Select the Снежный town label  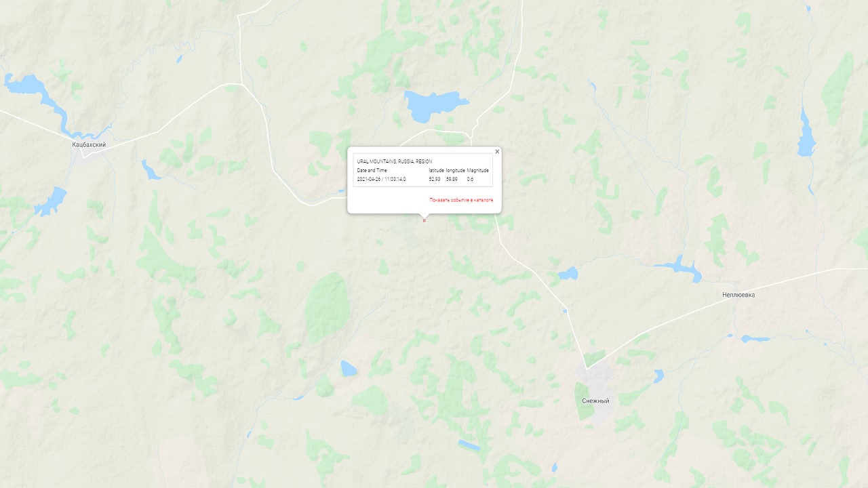(595, 401)
